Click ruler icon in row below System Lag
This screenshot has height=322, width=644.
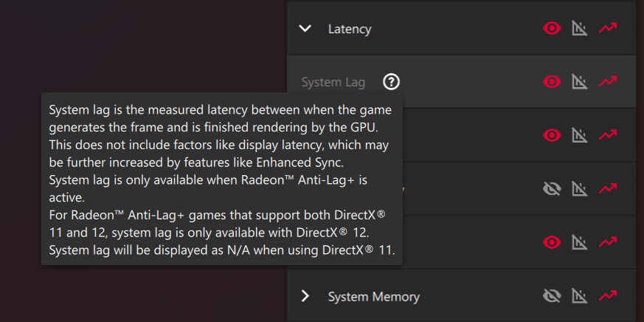pyautogui.click(x=580, y=135)
